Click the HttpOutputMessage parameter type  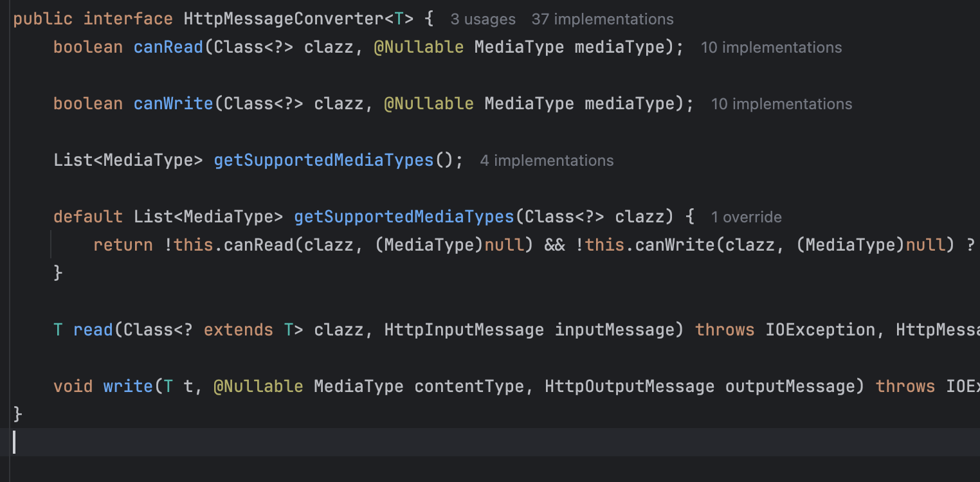630,386
